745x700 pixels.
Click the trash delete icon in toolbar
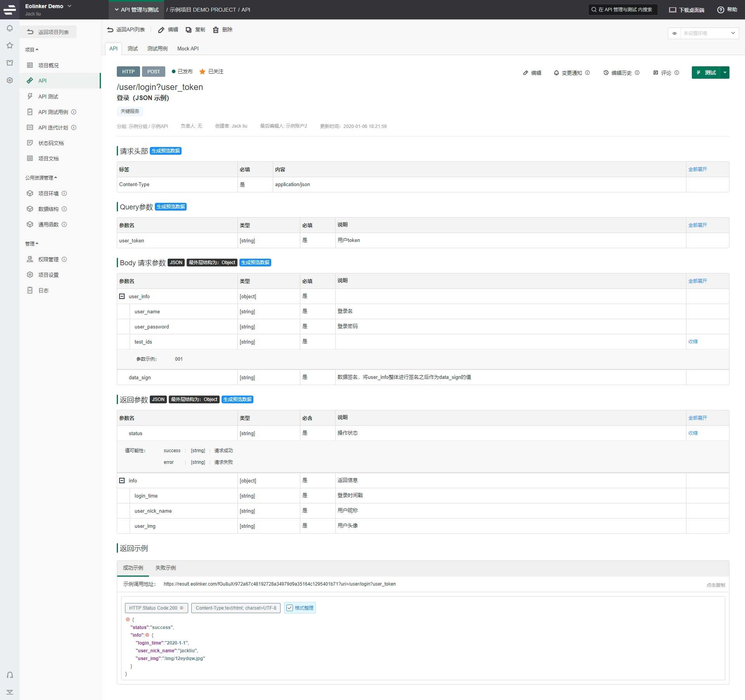click(216, 30)
